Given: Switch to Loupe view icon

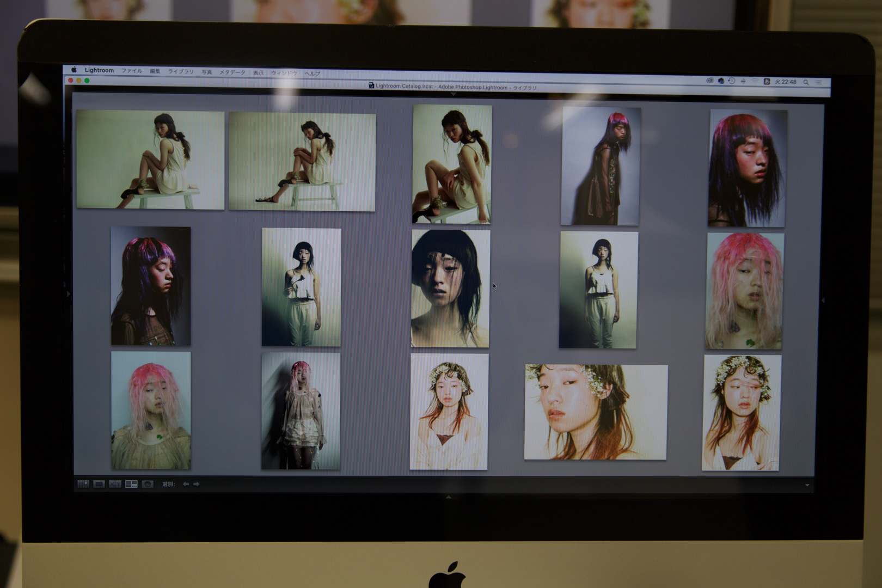Looking at the screenshot, I should 99,483.
